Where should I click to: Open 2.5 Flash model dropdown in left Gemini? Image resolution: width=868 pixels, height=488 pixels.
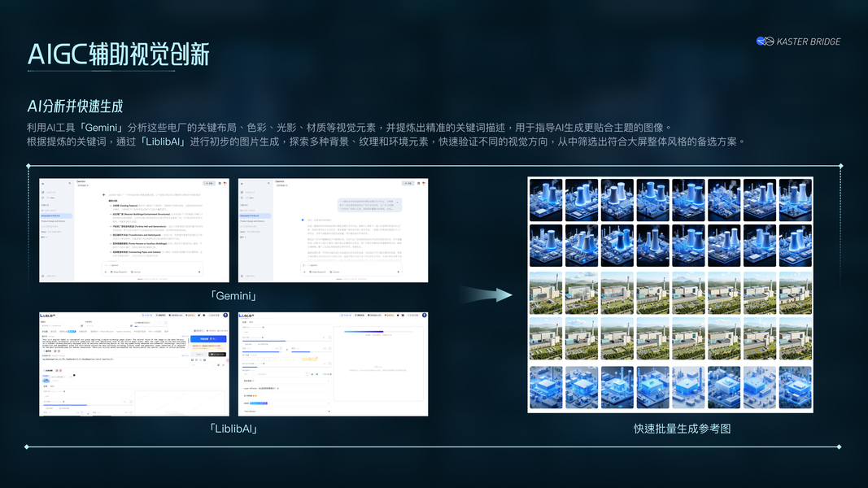point(83,185)
